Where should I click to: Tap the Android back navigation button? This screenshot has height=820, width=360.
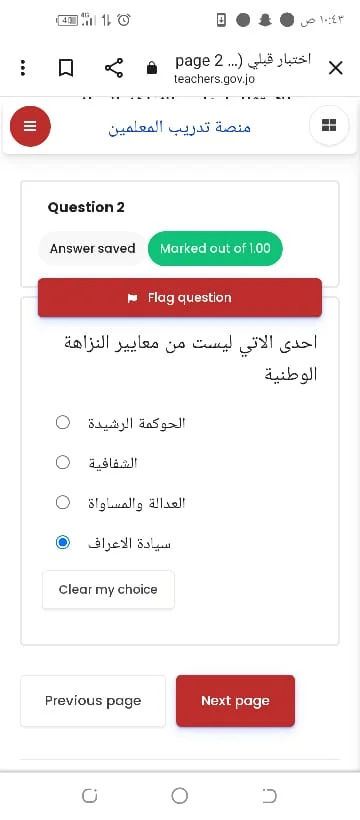tap(270, 795)
